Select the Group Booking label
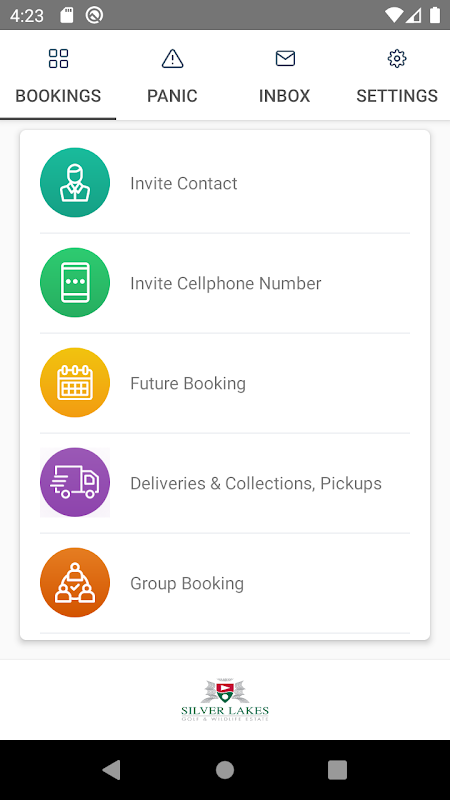 (187, 583)
